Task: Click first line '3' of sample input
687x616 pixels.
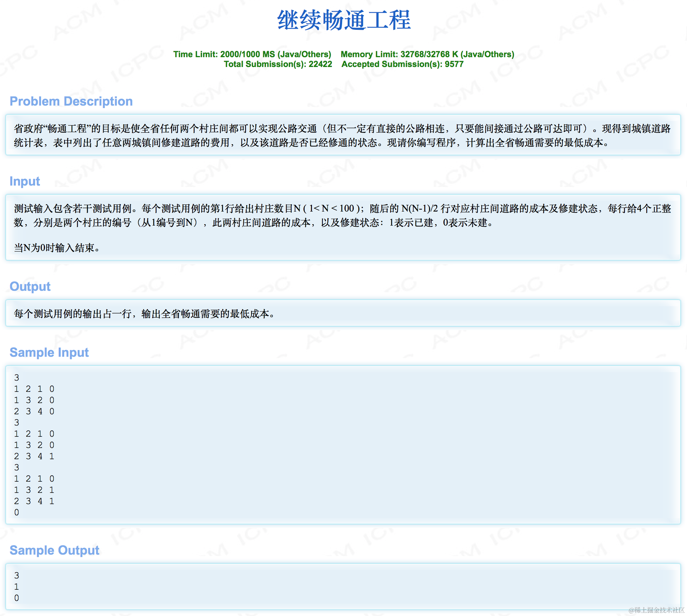Action: tap(16, 378)
